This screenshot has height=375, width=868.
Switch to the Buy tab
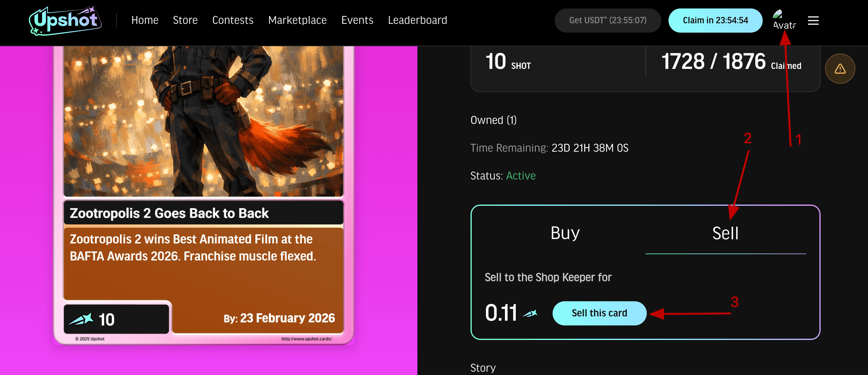(565, 233)
